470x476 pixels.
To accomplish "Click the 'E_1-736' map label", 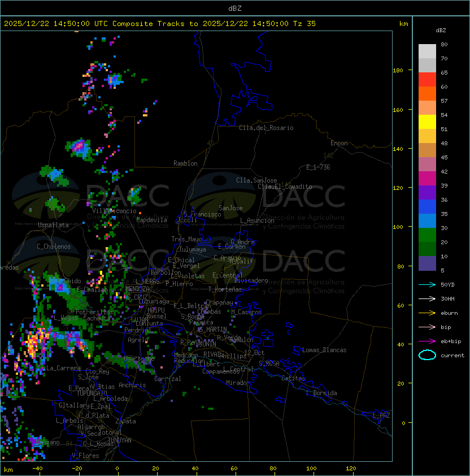I will [x=318, y=167].
